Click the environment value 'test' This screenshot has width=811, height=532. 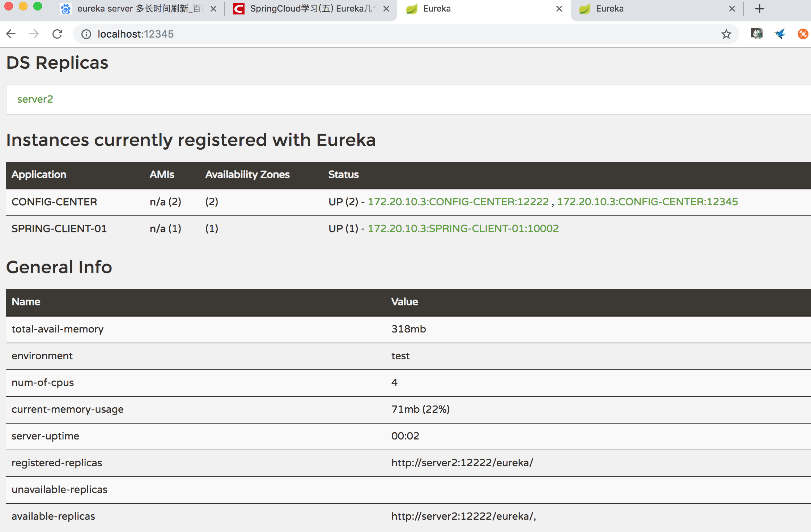[x=400, y=356]
